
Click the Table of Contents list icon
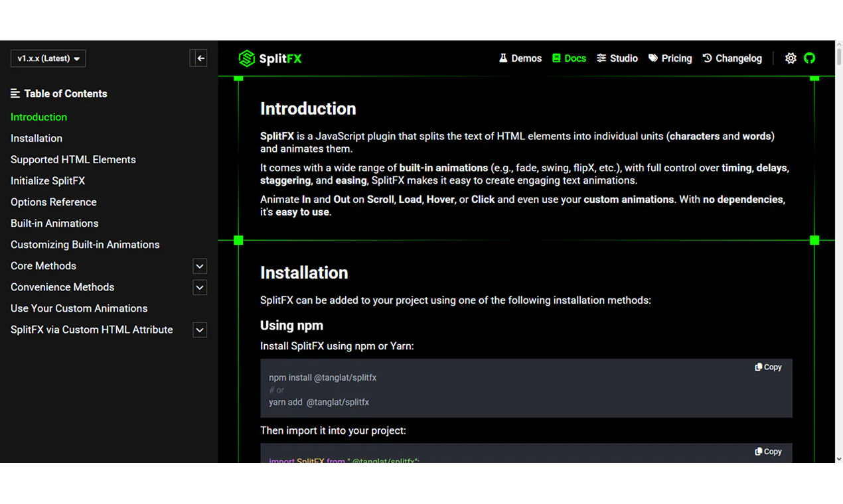tap(15, 94)
